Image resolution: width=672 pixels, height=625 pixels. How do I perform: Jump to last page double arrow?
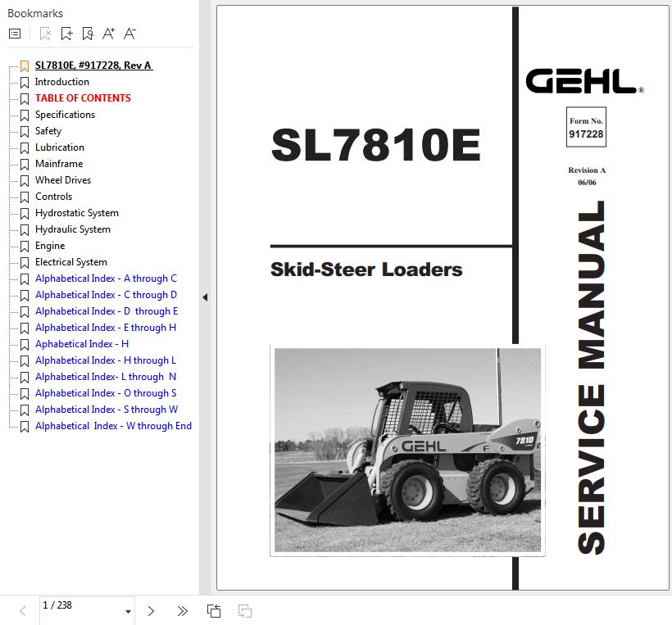pyautogui.click(x=182, y=611)
